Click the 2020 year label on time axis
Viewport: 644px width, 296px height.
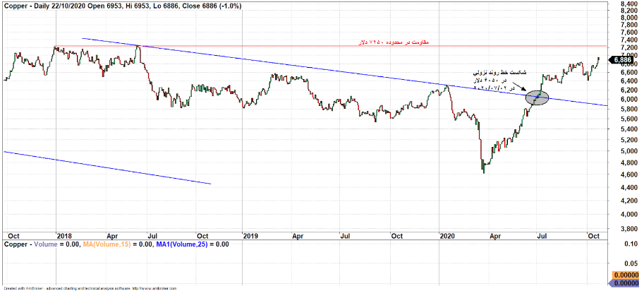point(447,234)
